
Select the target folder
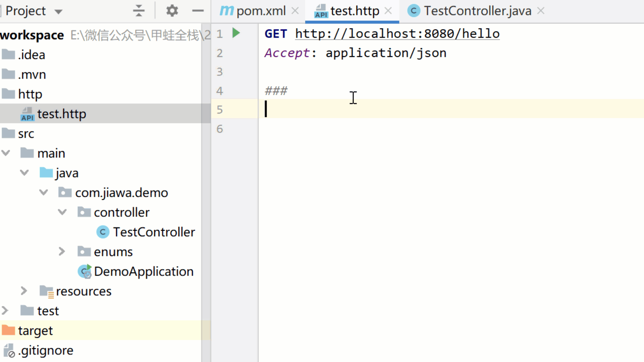click(35, 330)
